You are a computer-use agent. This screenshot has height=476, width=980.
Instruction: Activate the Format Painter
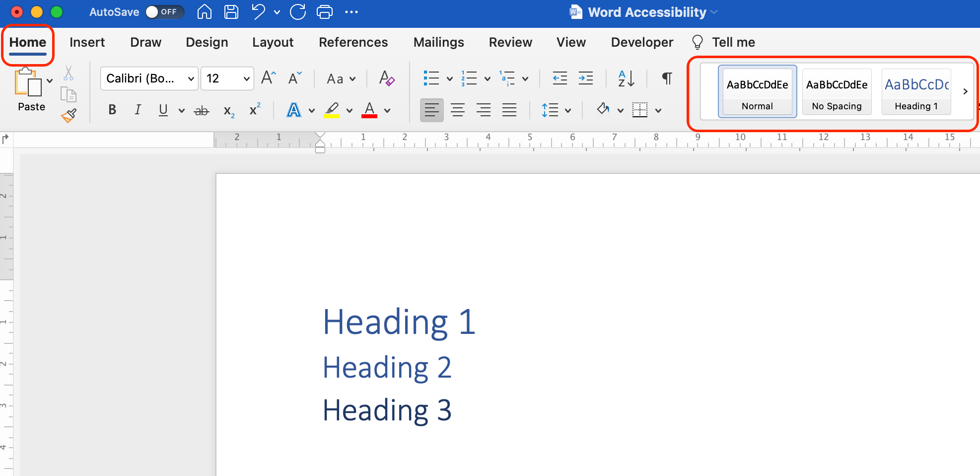(68, 115)
